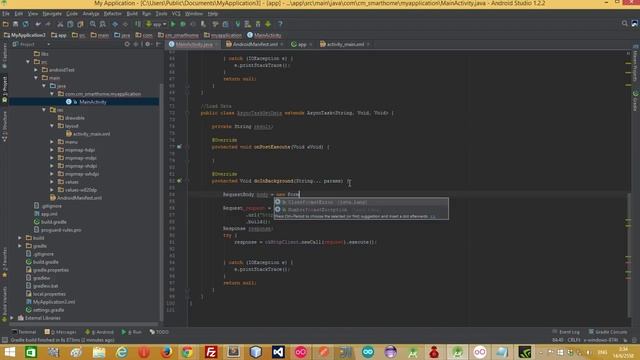The image size is (640, 360).
Task: Click the Save All toolbar icon
Action: pos(16,24)
